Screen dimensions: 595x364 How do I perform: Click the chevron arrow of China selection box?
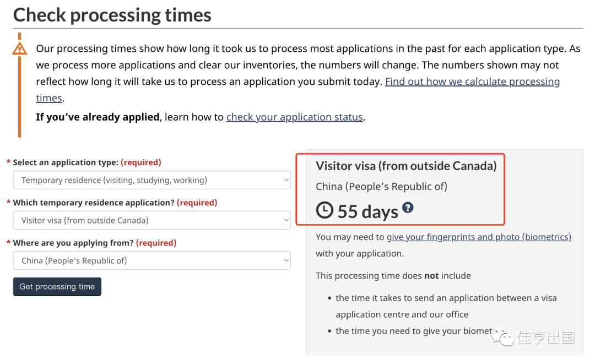(286, 260)
